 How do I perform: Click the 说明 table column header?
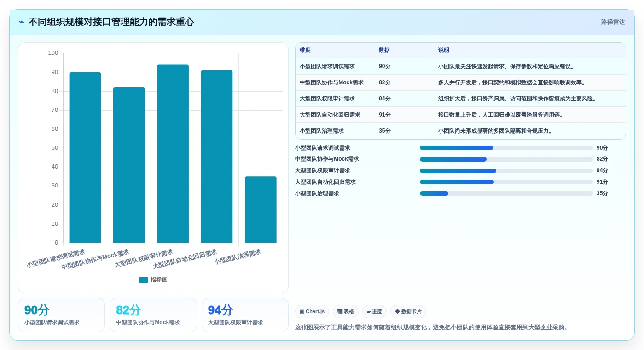[x=444, y=51]
